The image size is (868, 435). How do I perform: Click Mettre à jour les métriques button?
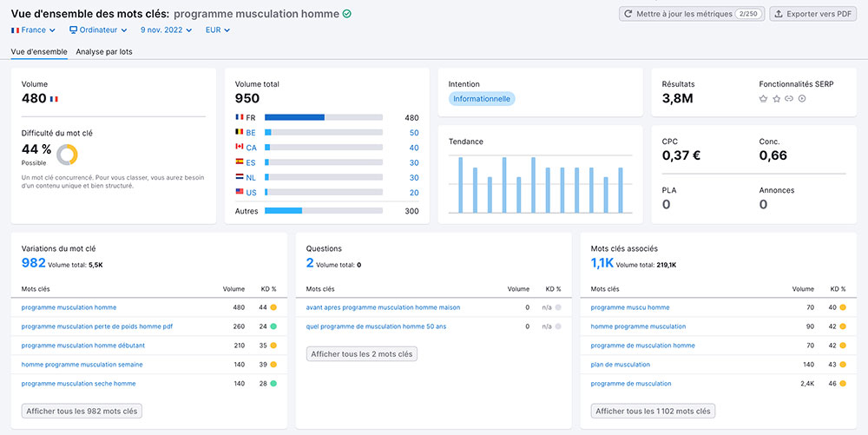pos(692,14)
